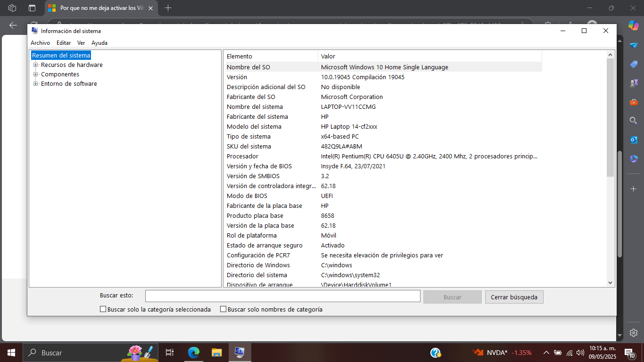Select the 'Nombre del SO' row

(384, 67)
